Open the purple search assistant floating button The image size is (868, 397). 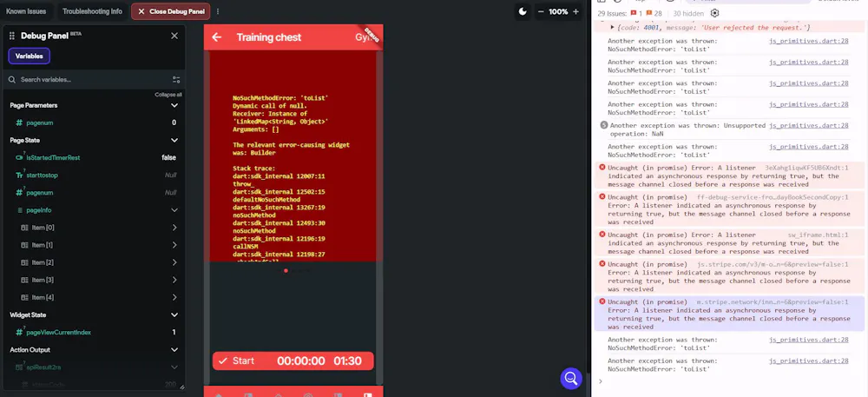(x=571, y=379)
